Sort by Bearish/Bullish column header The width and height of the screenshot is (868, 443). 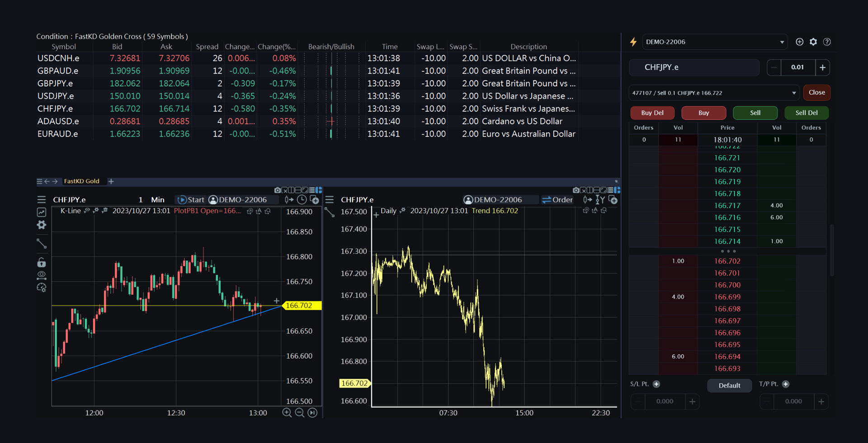[331, 47]
